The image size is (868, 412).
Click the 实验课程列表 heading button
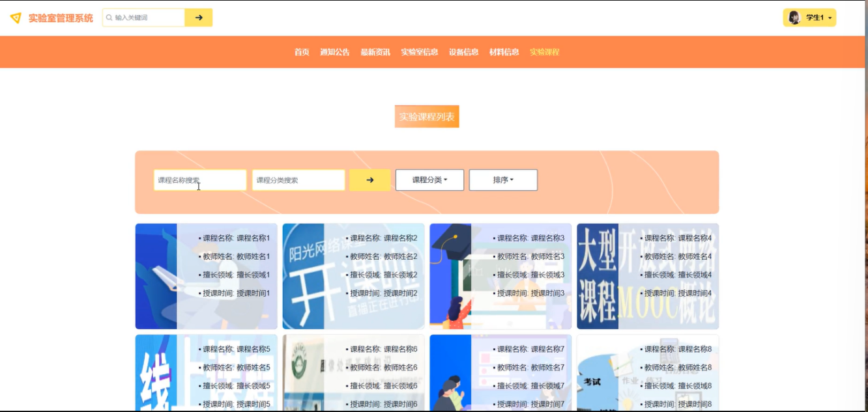pyautogui.click(x=427, y=117)
